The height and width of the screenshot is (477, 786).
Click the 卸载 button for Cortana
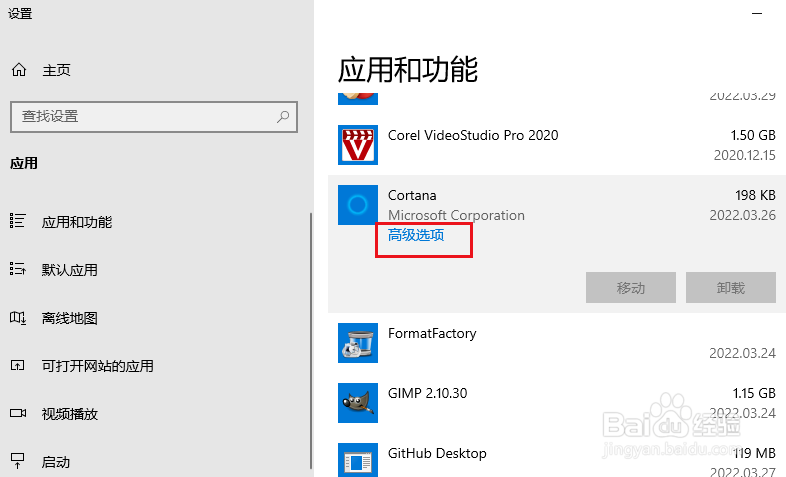point(730,288)
